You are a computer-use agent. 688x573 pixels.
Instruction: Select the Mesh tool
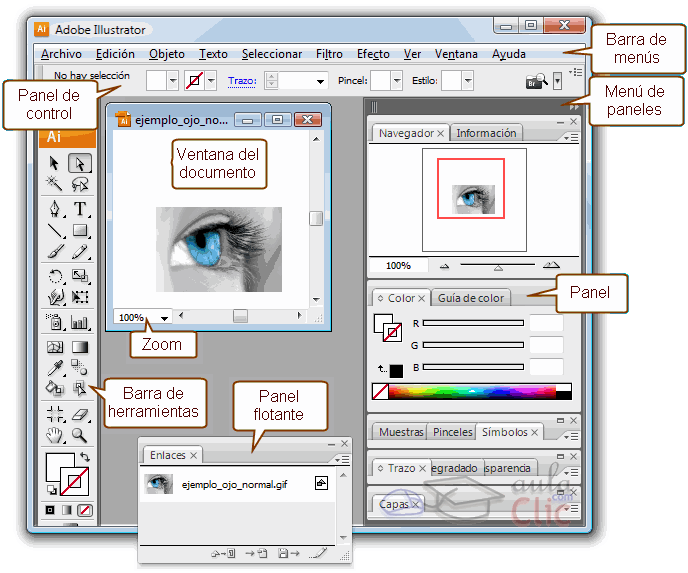(x=55, y=347)
